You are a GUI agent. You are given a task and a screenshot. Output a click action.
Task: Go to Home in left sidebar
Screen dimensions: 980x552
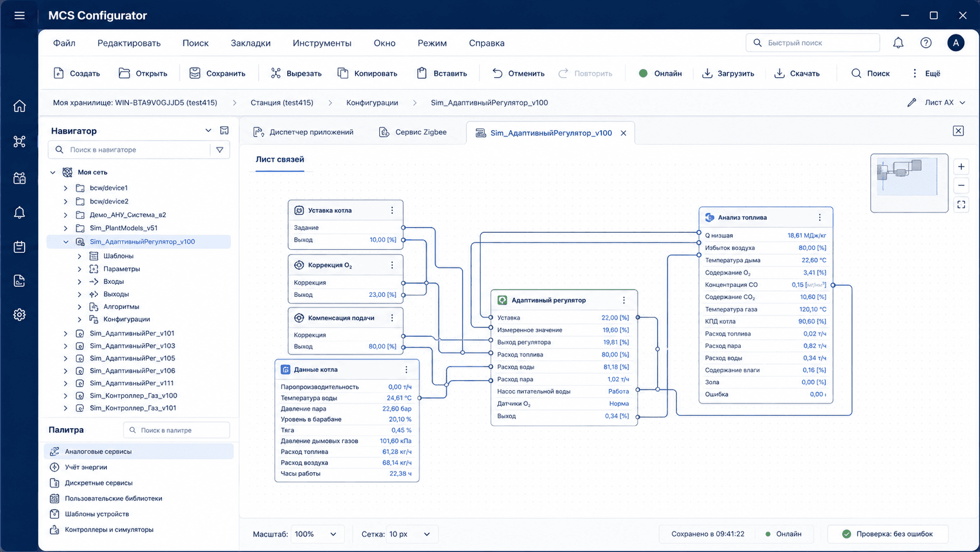19,106
